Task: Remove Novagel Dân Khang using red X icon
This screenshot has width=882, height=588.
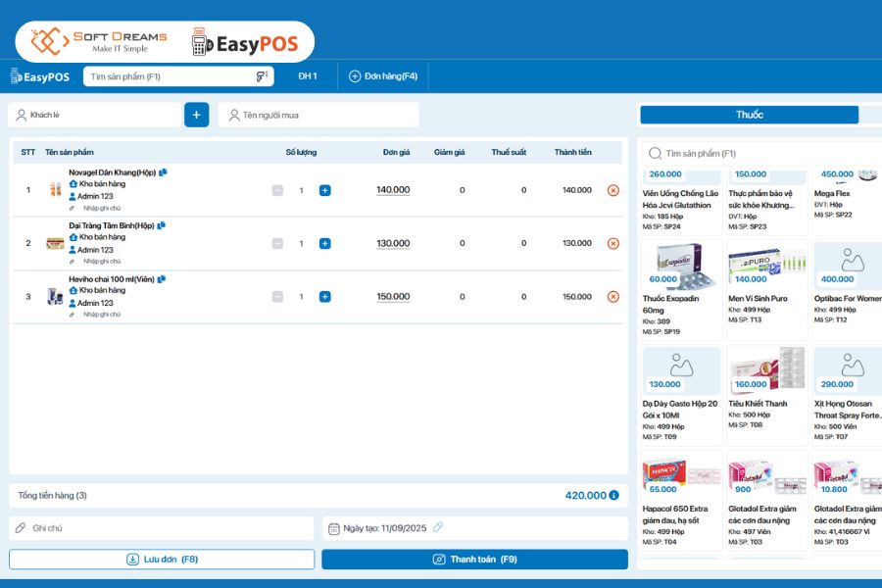Action: pyautogui.click(x=615, y=189)
